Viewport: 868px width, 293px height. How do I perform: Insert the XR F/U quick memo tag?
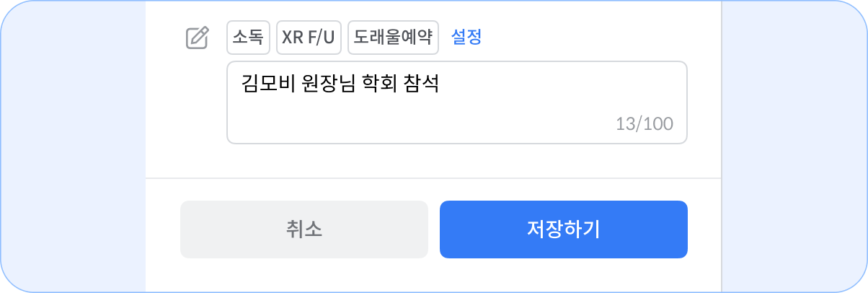coord(309,38)
